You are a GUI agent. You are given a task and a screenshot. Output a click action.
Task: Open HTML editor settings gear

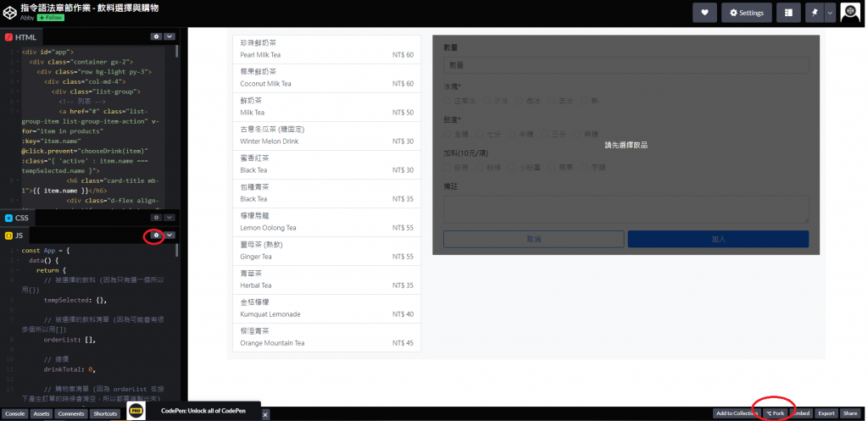pos(157,36)
